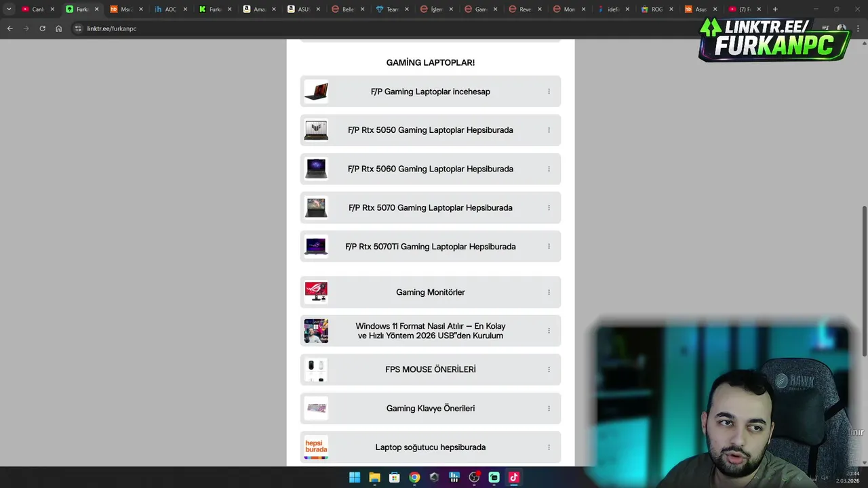This screenshot has height=488, width=868.
Task: Open three-dot menu for Gaming Klavye Önerileri
Action: tap(549, 408)
